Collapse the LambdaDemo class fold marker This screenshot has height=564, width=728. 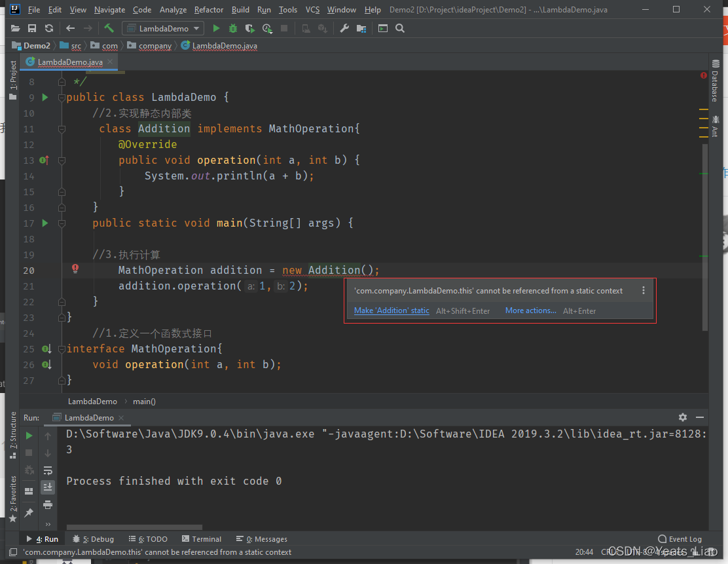point(62,98)
